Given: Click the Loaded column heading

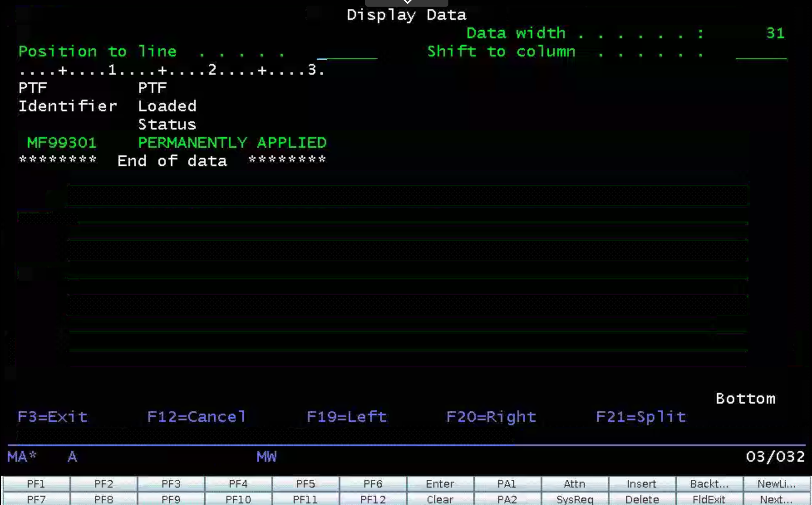Looking at the screenshot, I should (167, 106).
